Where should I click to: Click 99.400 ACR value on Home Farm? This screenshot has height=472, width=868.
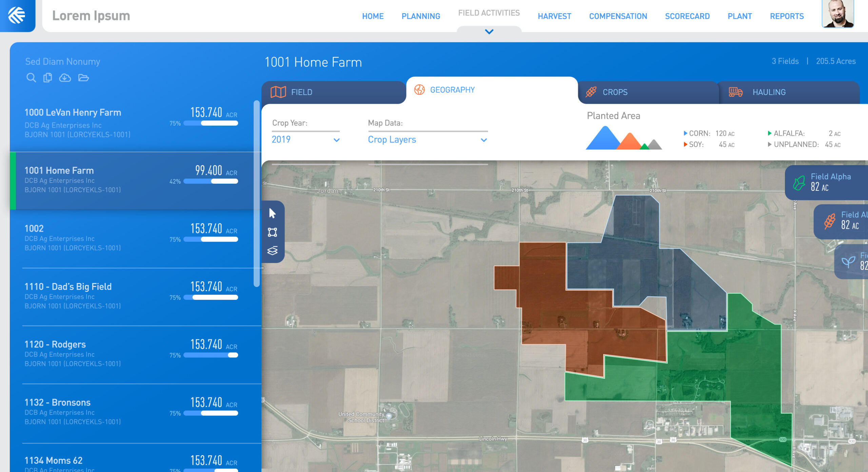point(216,170)
